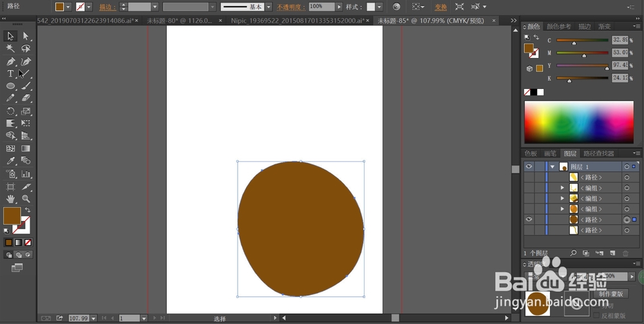
Task: Click the 制作蒙版 button
Action: pyautogui.click(x=611, y=293)
